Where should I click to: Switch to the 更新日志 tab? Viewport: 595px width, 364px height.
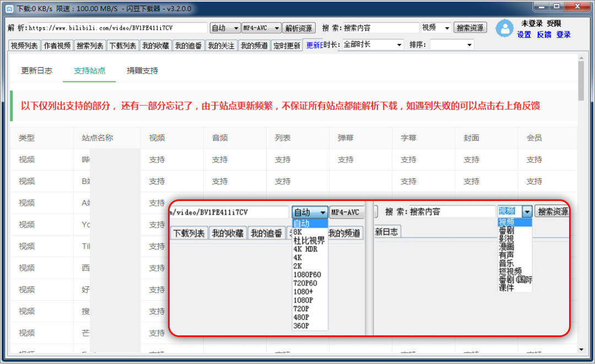click(x=36, y=70)
